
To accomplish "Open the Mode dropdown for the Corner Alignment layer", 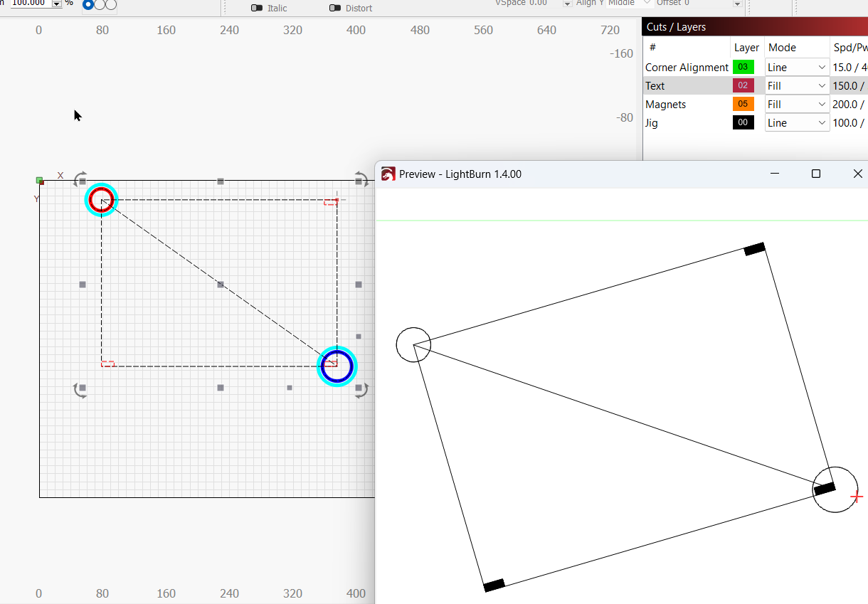I will tap(822, 67).
